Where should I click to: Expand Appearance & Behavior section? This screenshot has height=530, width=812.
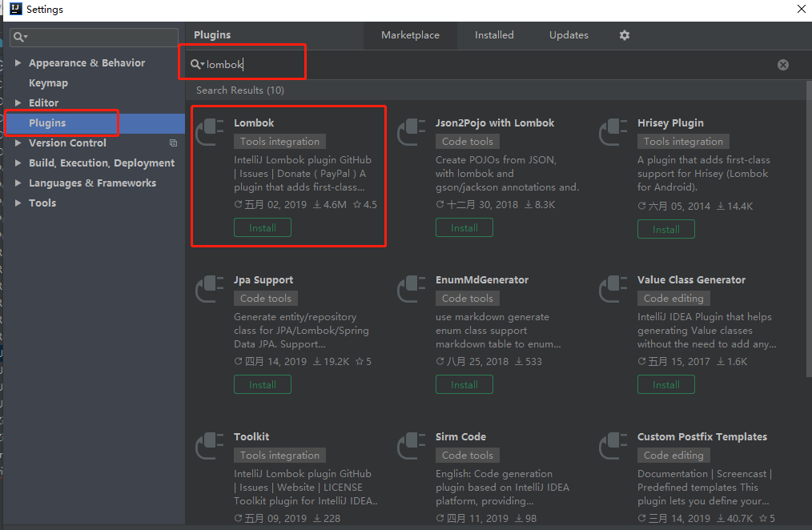tap(18, 62)
